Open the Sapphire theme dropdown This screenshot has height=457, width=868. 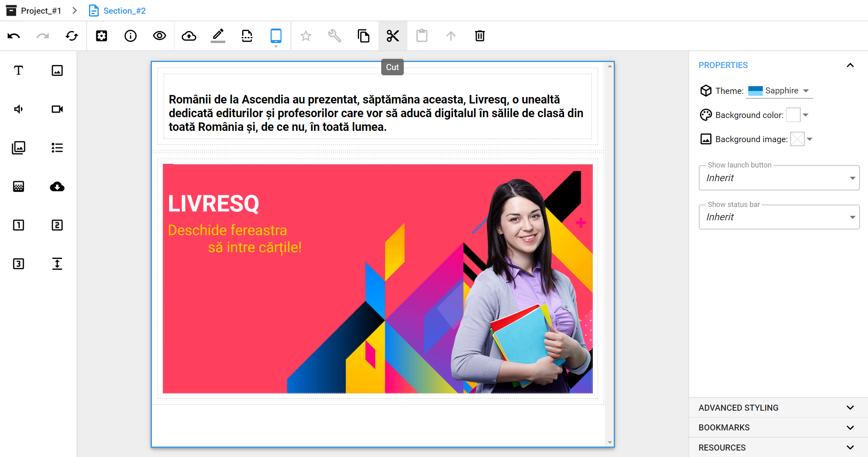click(779, 91)
